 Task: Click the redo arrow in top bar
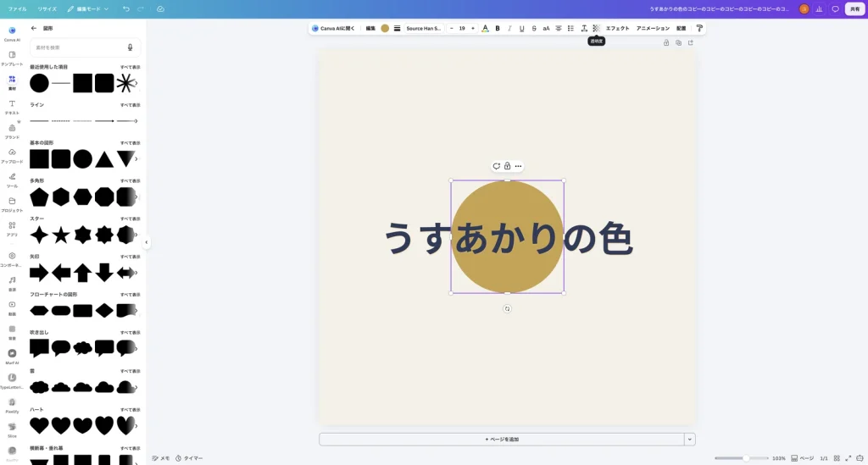point(141,8)
